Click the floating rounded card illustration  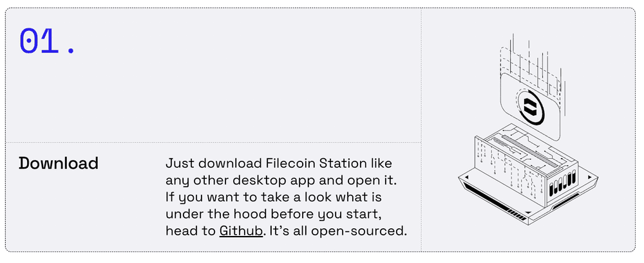point(530,107)
